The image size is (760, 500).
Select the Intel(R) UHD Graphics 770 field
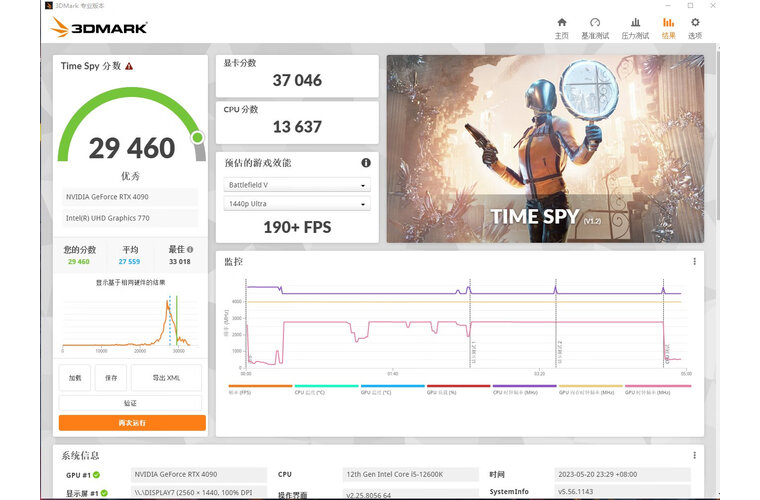pos(130,218)
